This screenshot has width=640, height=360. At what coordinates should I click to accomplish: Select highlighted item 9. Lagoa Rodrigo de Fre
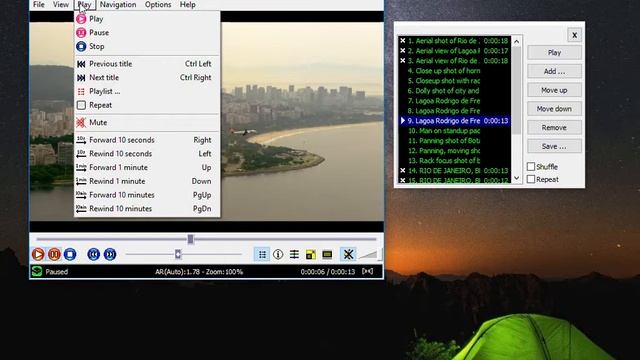[455, 121]
